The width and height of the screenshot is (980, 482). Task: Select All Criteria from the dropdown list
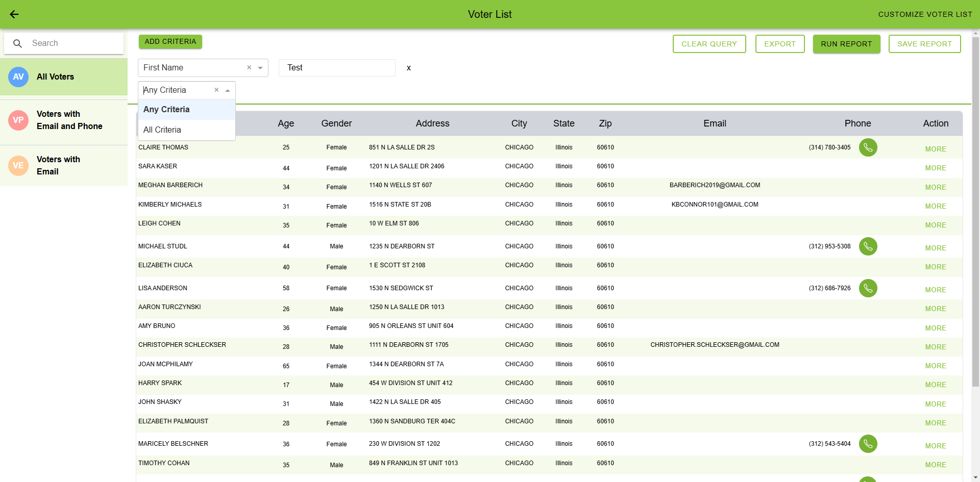(162, 130)
